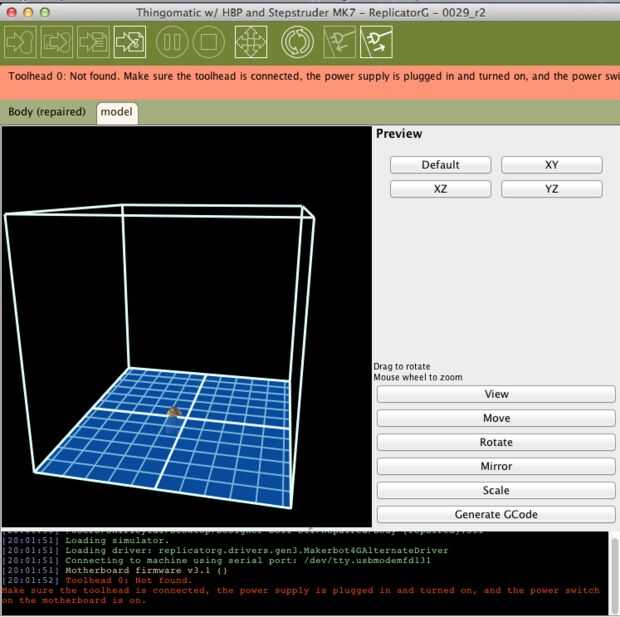Open the Move tool panel
620x617 pixels.
pyautogui.click(x=496, y=418)
